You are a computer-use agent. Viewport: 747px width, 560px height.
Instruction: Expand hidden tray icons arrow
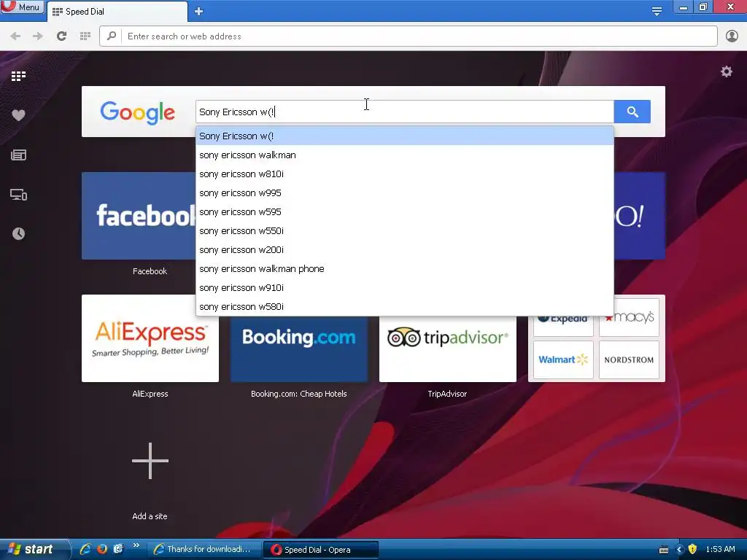coord(680,550)
